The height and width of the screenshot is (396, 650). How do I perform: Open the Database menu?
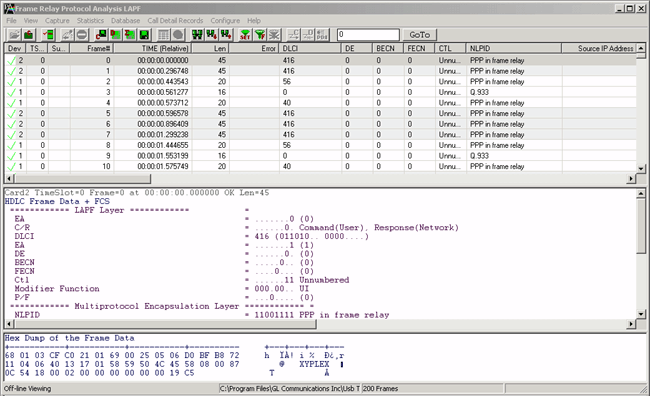(x=125, y=20)
